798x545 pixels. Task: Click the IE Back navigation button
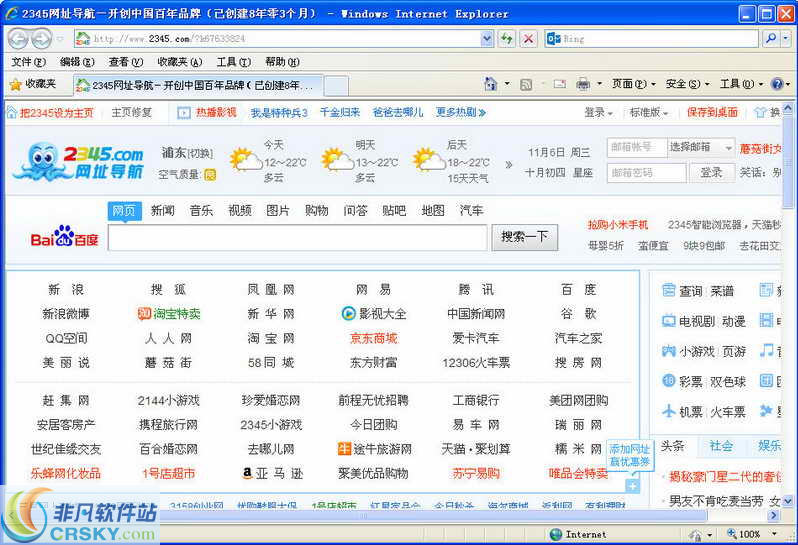pyautogui.click(x=18, y=39)
